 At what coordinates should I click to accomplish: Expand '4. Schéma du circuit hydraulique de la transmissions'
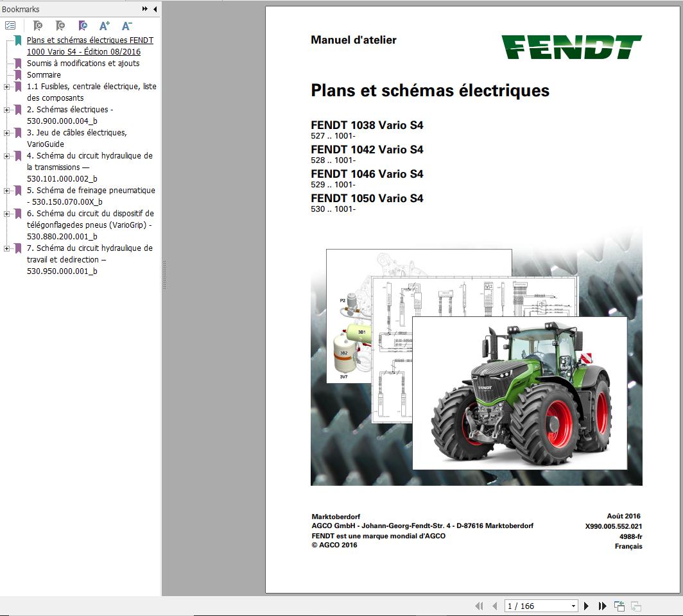point(6,156)
